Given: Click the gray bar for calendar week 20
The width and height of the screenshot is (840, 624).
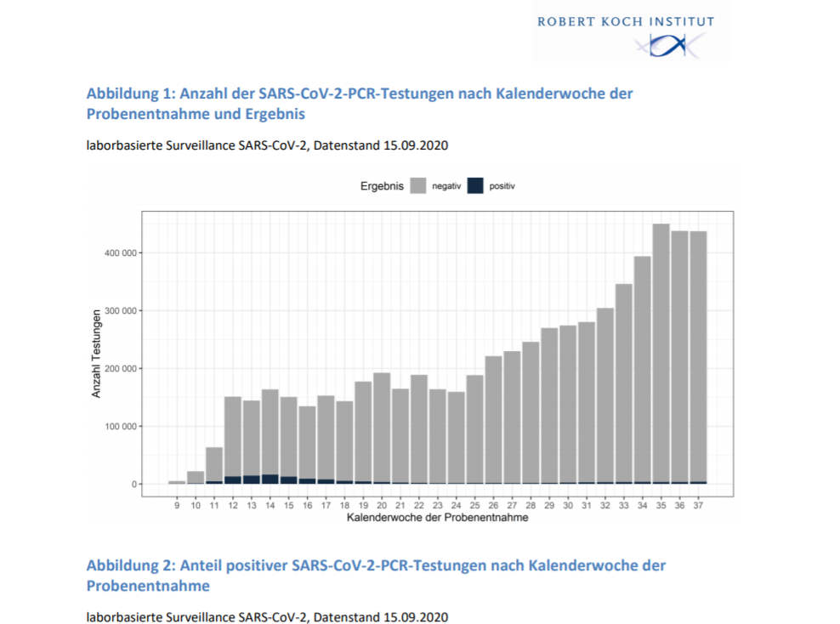Looking at the screenshot, I should pyautogui.click(x=382, y=425).
